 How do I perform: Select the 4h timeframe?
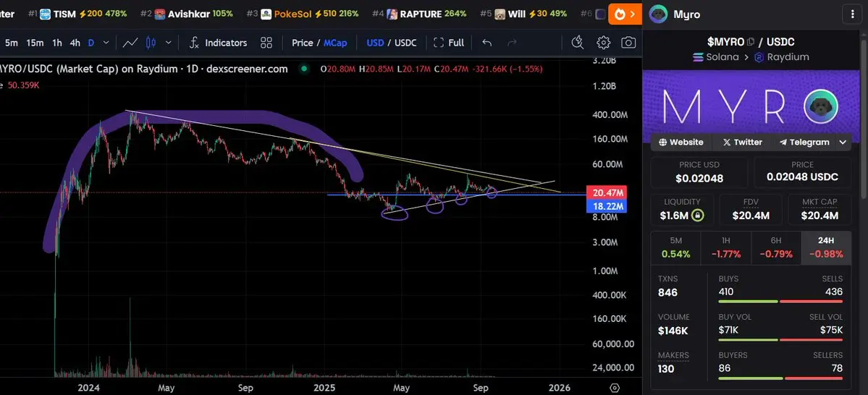(75, 43)
